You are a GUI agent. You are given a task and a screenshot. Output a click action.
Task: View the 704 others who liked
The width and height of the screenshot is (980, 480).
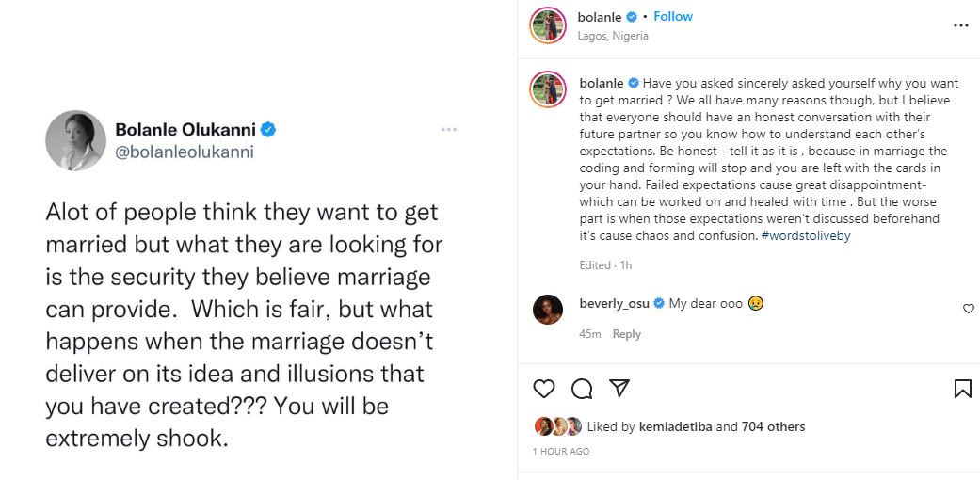(773, 426)
